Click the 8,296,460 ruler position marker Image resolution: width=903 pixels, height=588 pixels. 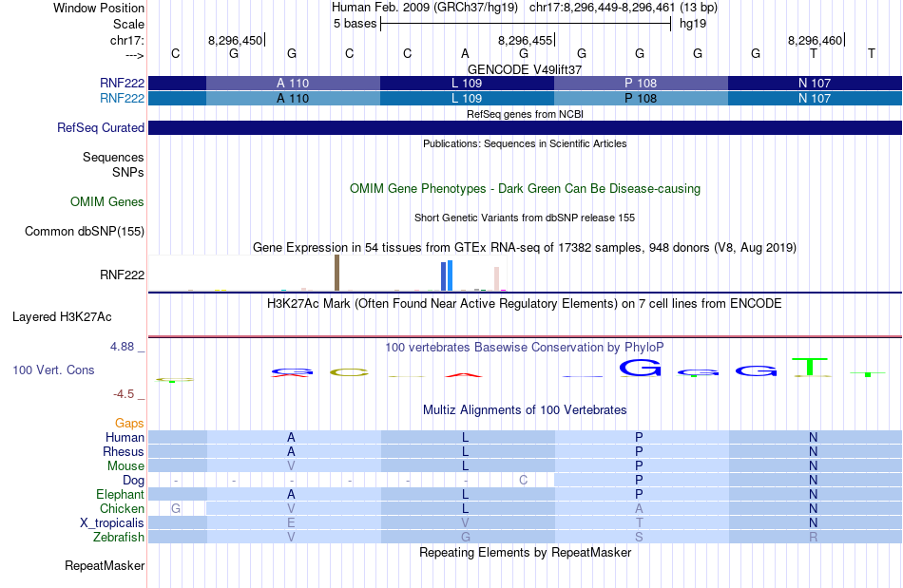(817, 40)
